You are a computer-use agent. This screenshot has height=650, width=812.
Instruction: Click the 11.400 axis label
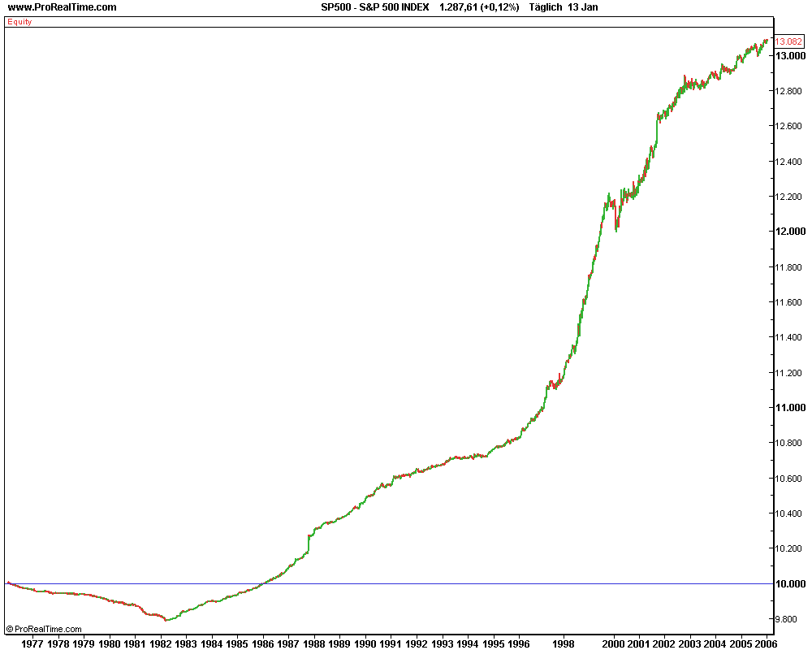pos(788,337)
